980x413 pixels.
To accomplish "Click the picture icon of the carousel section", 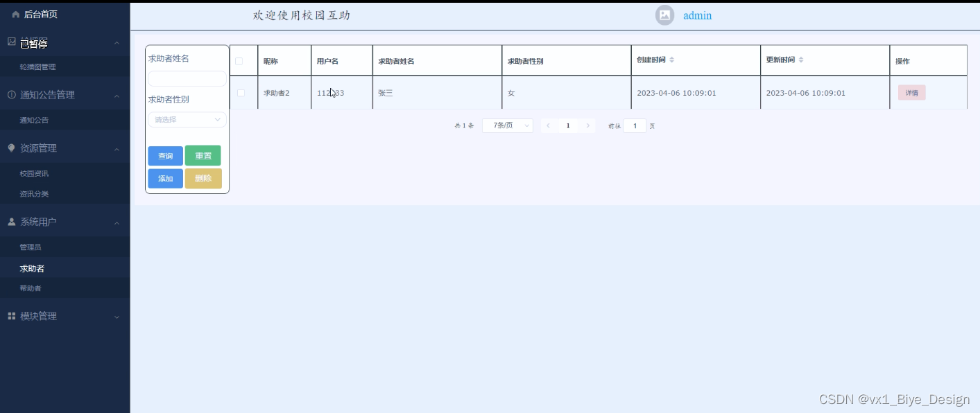I will 12,42.
